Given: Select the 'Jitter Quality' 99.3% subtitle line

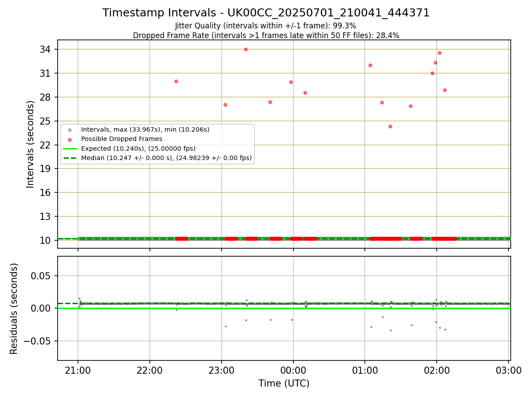Looking at the screenshot, I should [266, 26].
